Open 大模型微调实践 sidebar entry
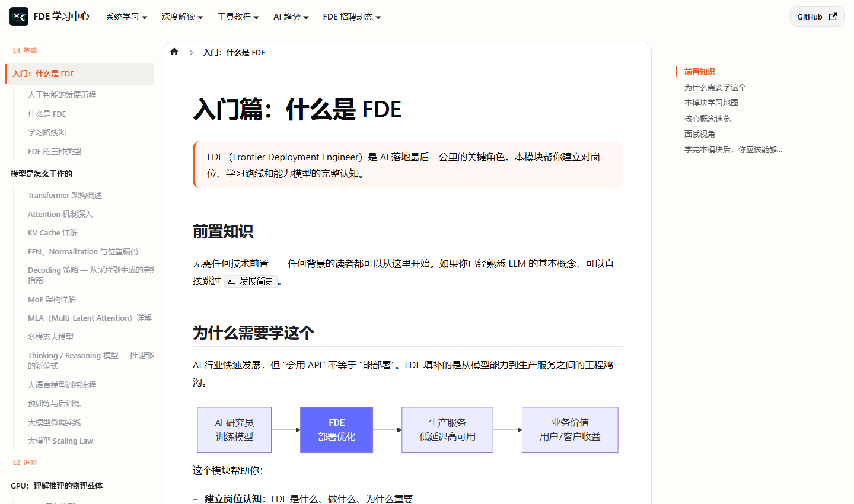Screen dimensions: 854x504 55,422
